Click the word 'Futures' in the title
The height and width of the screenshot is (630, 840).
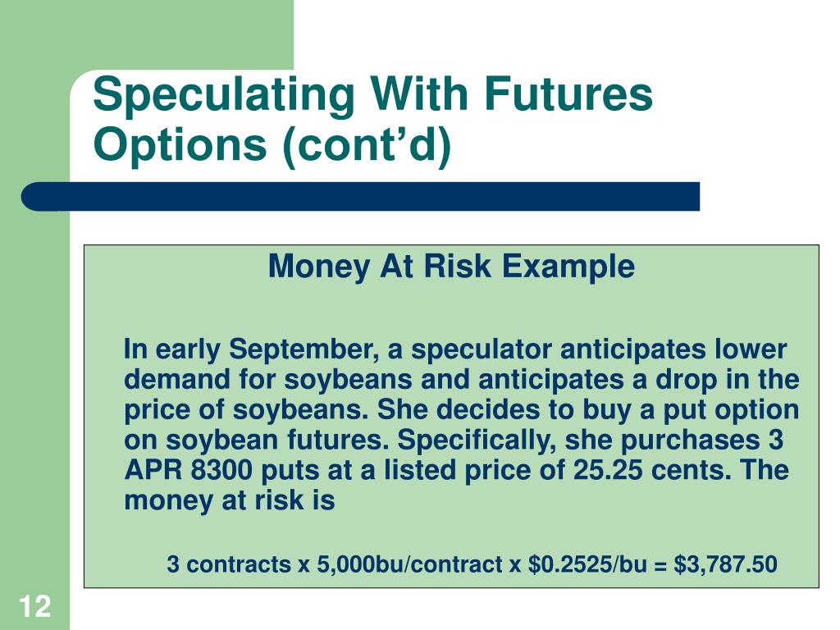coord(568,94)
